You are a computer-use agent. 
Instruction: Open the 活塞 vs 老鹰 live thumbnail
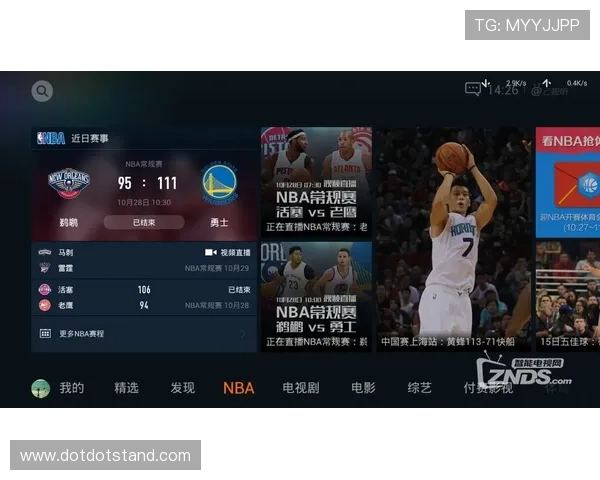tap(316, 180)
